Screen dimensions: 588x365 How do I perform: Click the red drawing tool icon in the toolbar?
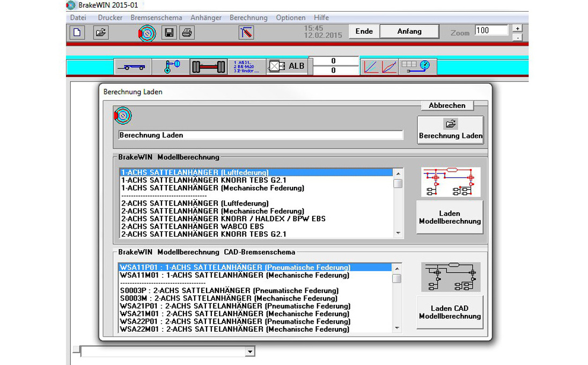pyautogui.click(x=246, y=33)
